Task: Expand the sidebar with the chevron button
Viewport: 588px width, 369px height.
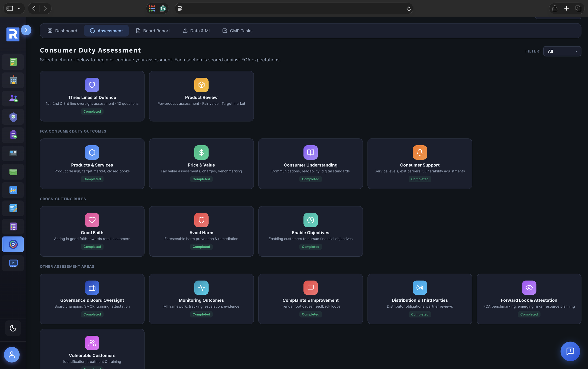Action: (x=26, y=30)
